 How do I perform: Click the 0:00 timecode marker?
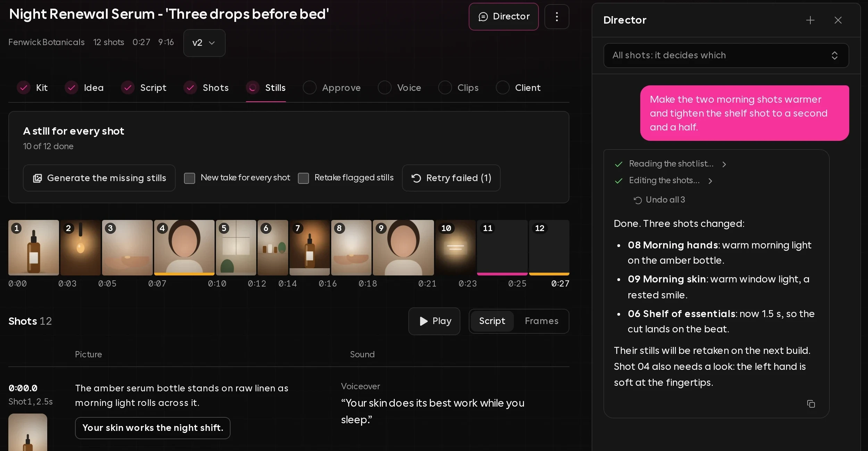[17, 284]
